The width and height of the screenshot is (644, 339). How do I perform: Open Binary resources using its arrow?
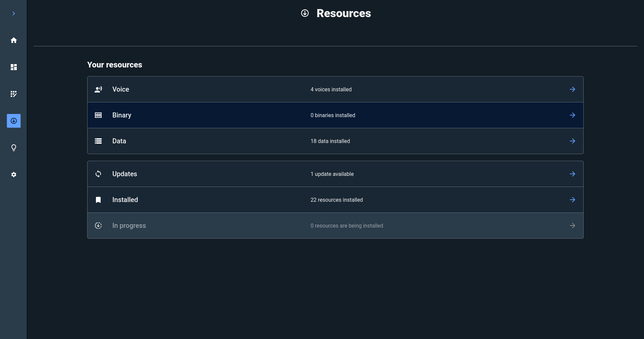[572, 115]
